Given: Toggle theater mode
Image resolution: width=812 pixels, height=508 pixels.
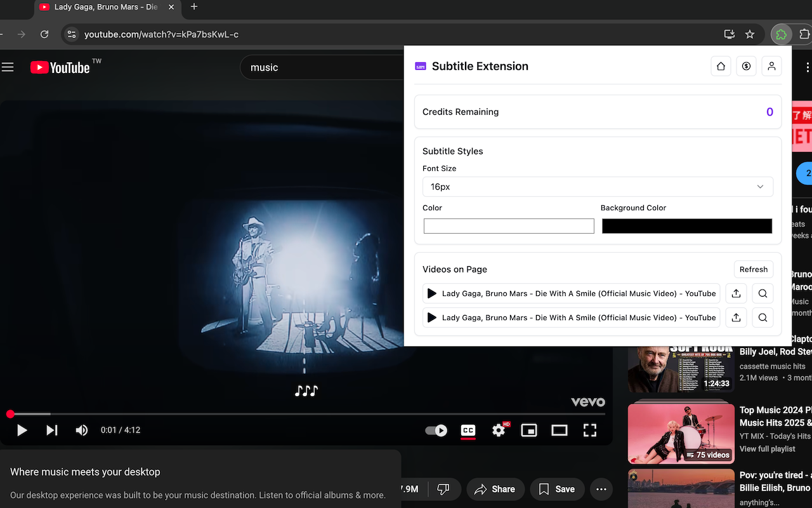Looking at the screenshot, I should (560, 431).
